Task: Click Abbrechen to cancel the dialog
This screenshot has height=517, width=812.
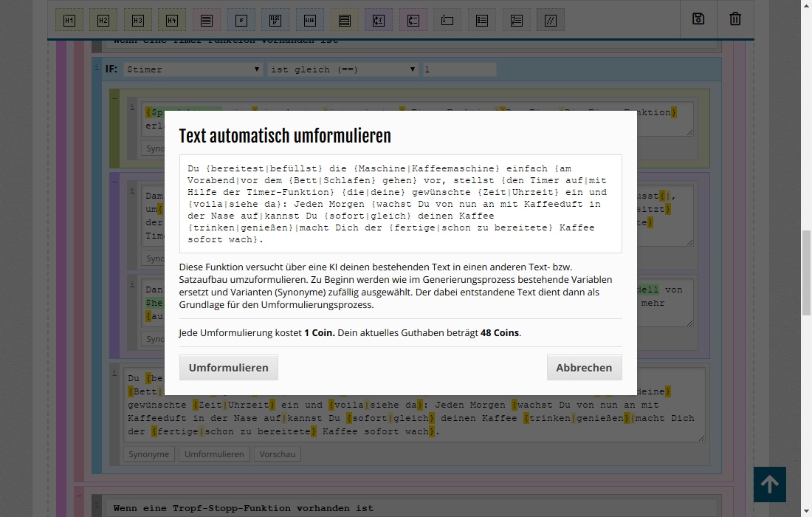Action: coord(584,367)
